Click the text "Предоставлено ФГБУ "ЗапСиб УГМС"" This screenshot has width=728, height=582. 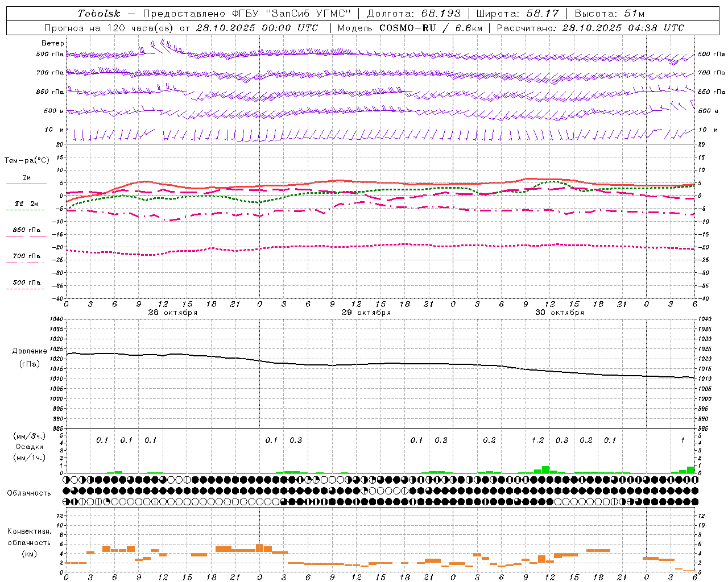(x=248, y=14)
